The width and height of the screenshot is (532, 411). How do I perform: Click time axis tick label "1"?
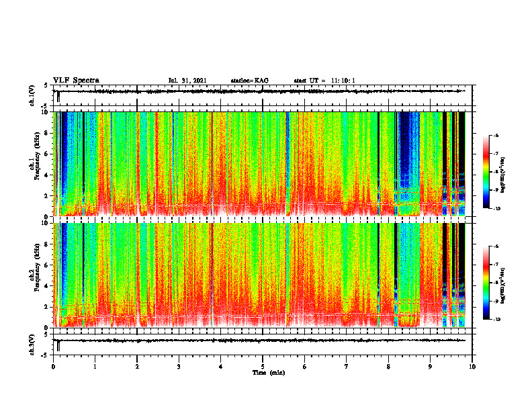(x=95, y=367)
